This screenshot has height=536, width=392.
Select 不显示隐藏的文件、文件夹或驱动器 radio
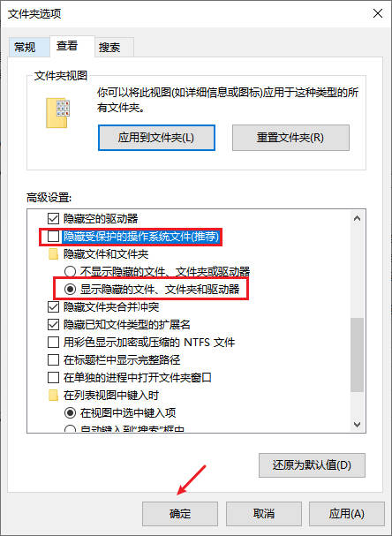click(x=70, y=272)
